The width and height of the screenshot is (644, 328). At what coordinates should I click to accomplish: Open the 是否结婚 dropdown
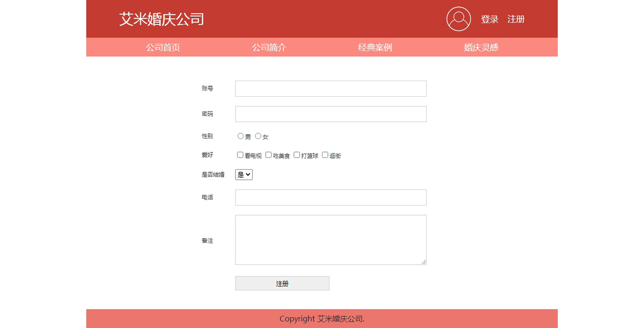coord(244,174)
